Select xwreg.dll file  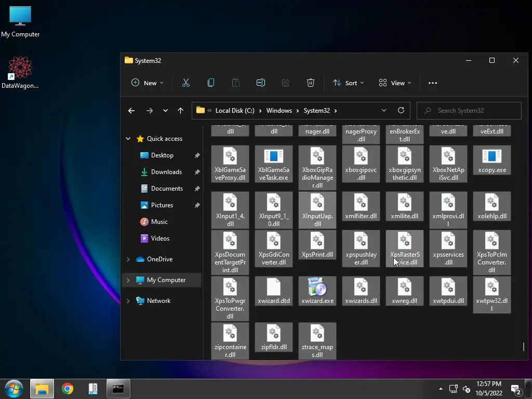click(x=404, y=291)
